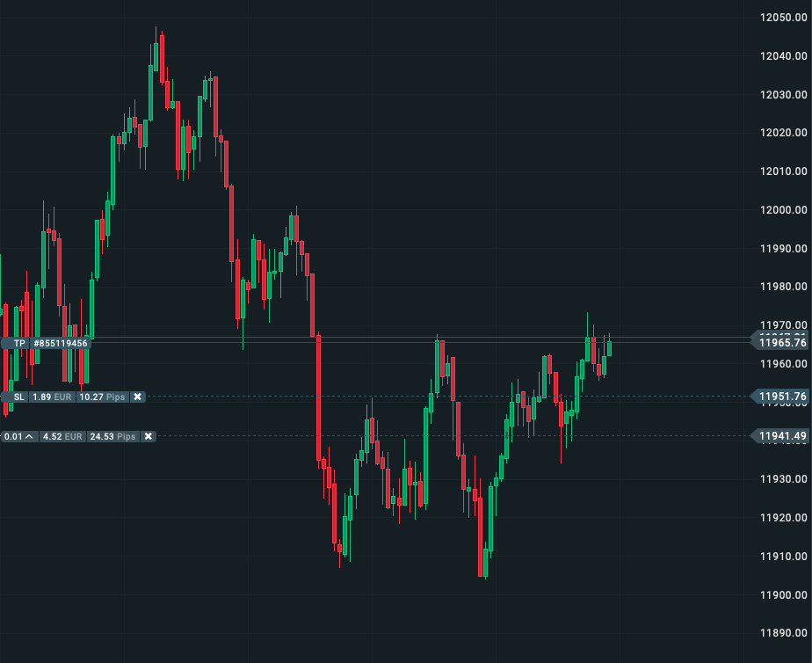
Task: Click the 12000.00 price axis label
Action: coord(784,209)
